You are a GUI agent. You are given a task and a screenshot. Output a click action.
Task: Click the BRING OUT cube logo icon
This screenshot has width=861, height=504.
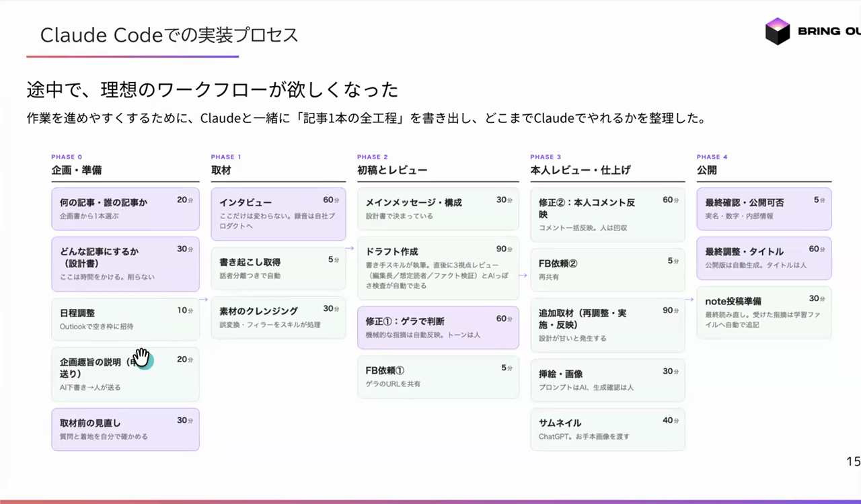[x=778, y=31]
